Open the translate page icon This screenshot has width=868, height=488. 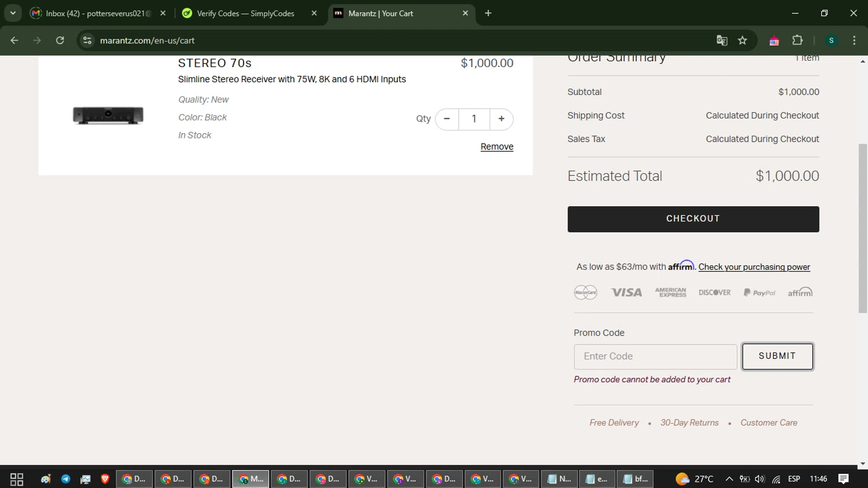[722, 41]
